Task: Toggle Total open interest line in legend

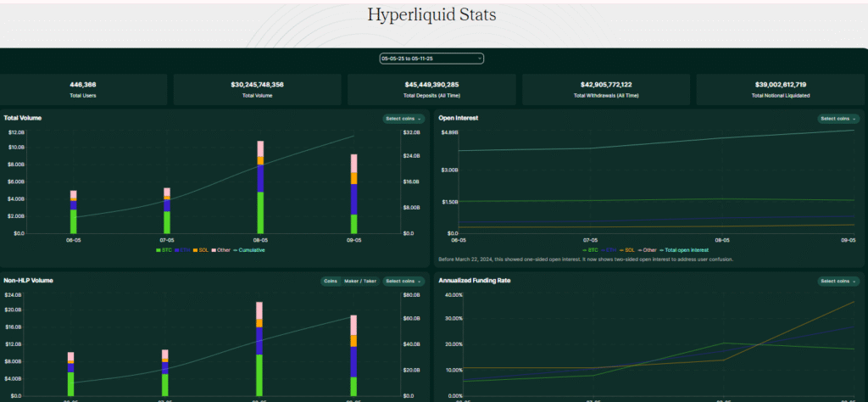Action: click(684, 250)
